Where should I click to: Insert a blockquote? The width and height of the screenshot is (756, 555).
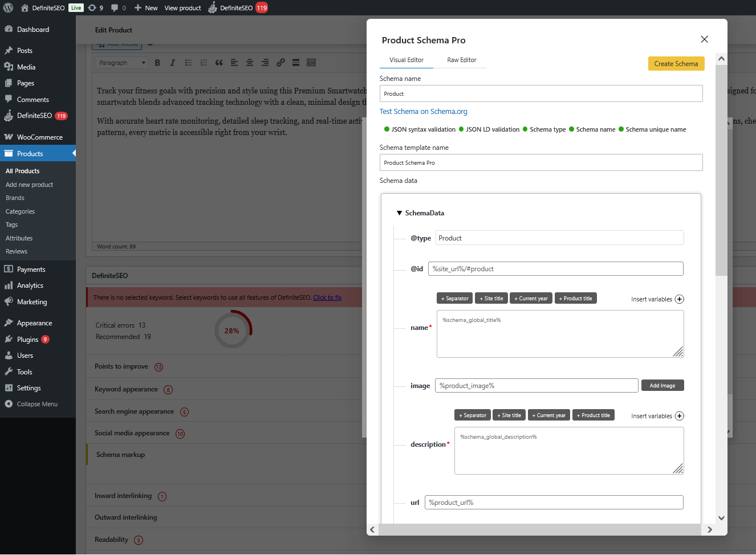pyautogui.click(x=219, y=63)
